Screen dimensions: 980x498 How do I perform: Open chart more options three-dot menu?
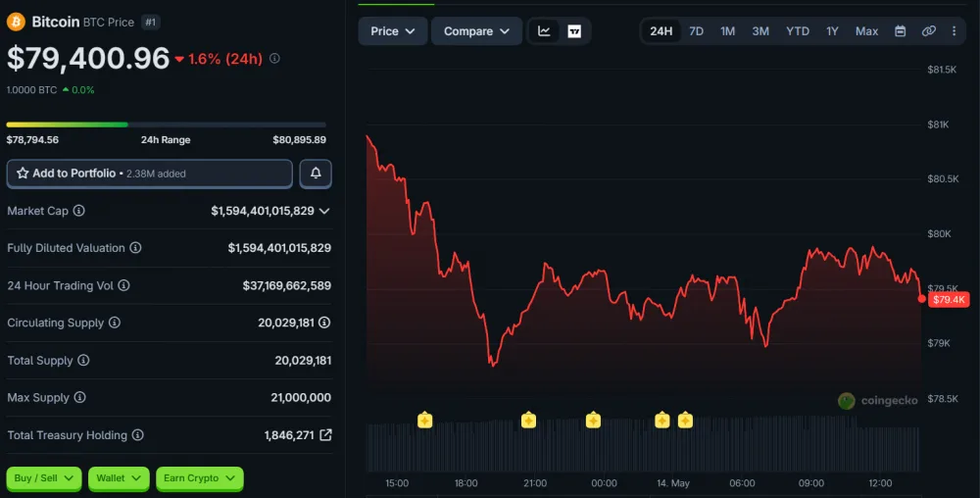point(954,31)
